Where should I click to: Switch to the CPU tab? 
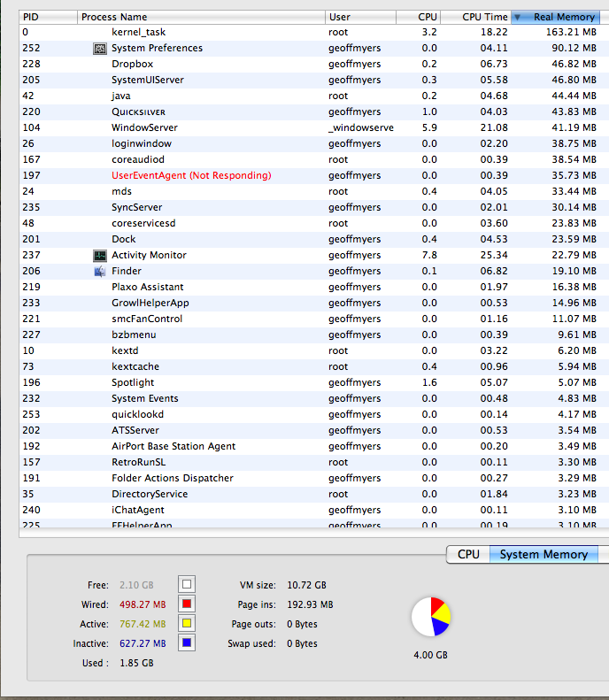468,554
